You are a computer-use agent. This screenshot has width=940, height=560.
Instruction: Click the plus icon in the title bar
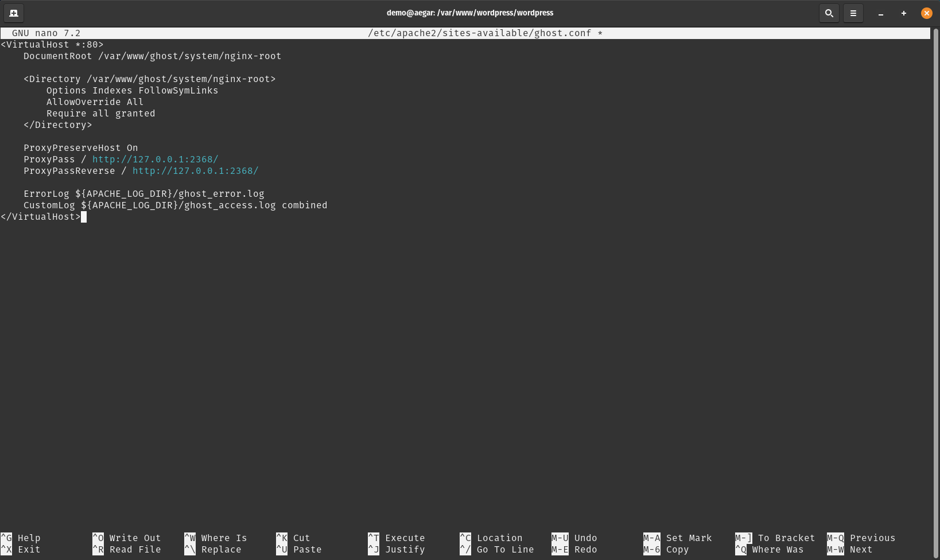point(903,13)
